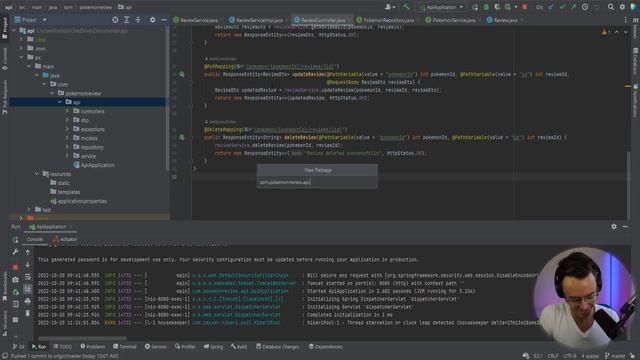Click Expand All icon in Project panel
Image resolution: width=640 pixels, height=360 pixels.
point(127,20)
